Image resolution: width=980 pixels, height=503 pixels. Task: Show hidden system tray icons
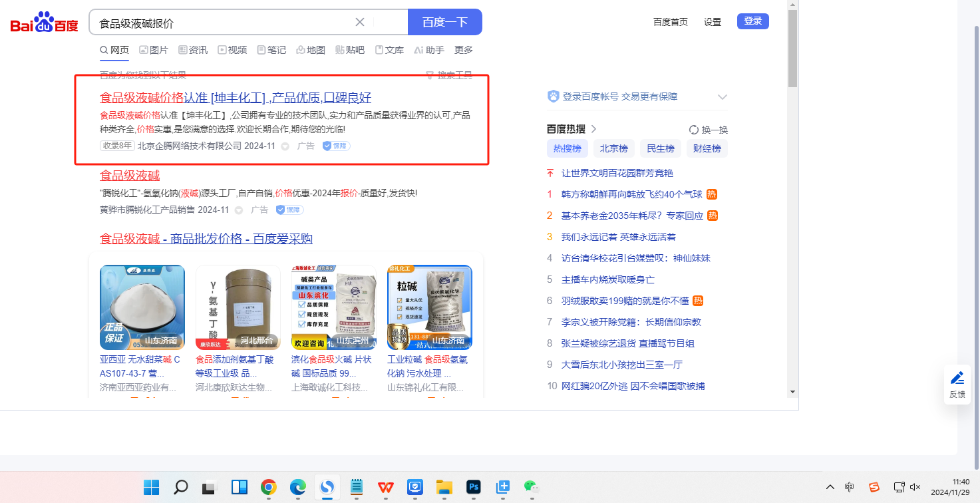(830, 486)
